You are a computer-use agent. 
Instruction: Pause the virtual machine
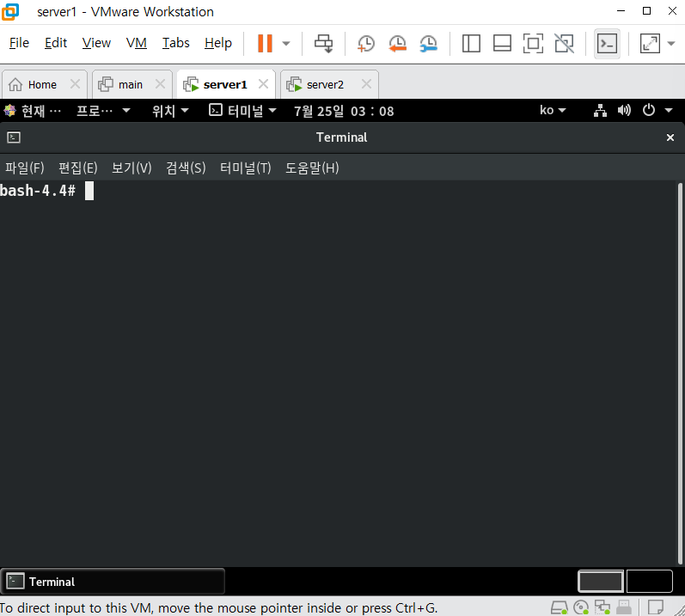point(265,43)
